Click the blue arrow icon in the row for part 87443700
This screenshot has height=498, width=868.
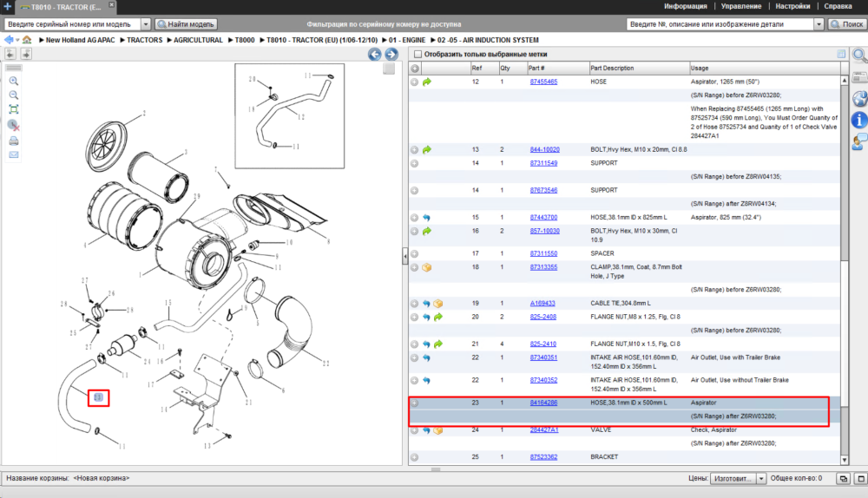[x=426, y=218]
